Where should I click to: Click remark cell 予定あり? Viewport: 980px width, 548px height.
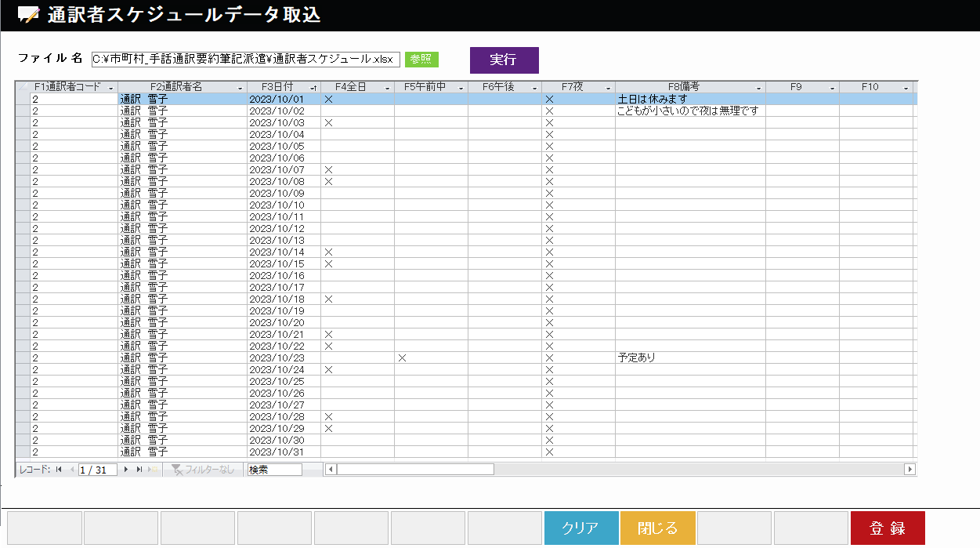coord(691,358)
